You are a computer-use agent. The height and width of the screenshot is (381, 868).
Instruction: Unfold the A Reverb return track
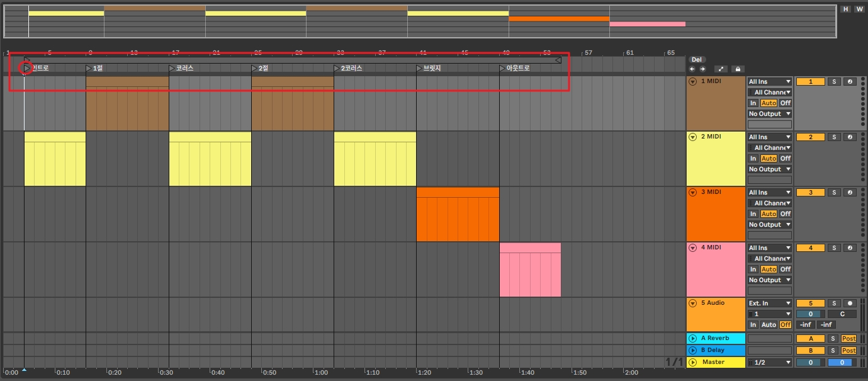click(x=693, y=339)
